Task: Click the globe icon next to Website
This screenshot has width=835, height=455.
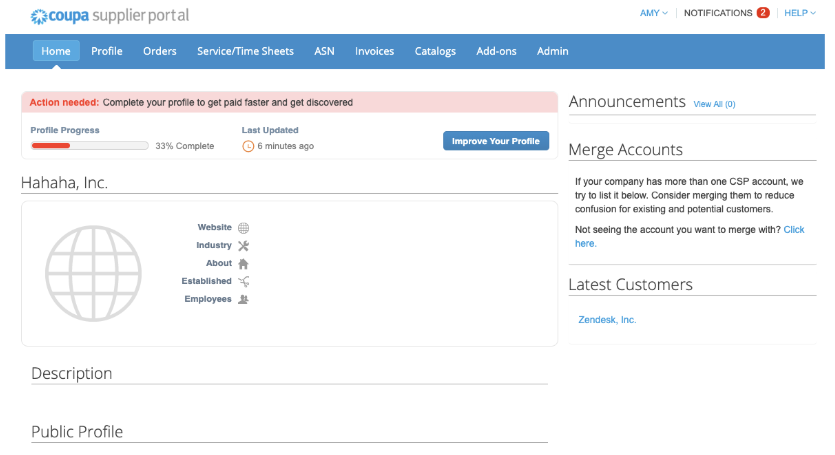Action: (243, 228)
